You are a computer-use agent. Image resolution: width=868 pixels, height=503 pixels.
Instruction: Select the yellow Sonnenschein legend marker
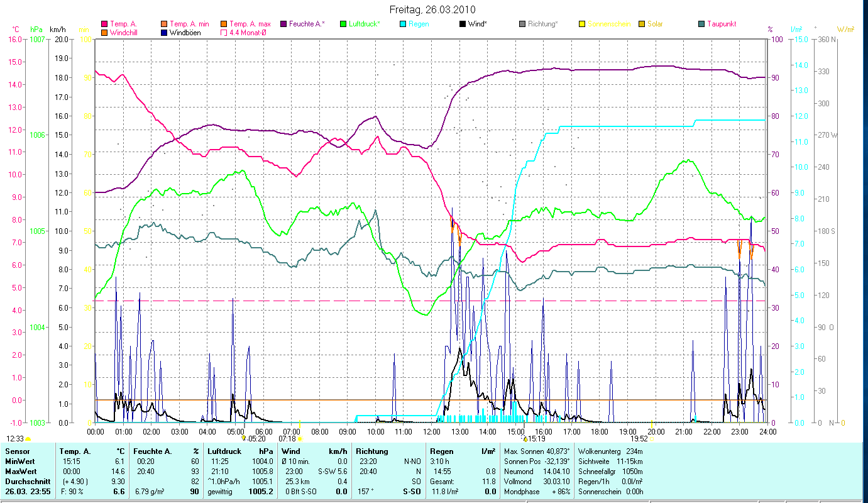pos(582,24)
